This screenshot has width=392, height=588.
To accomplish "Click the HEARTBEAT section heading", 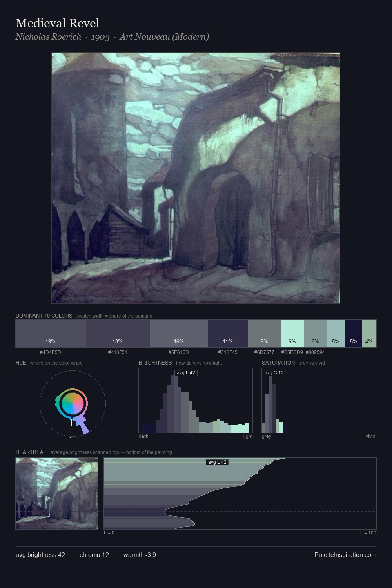I will pos(31,452).
